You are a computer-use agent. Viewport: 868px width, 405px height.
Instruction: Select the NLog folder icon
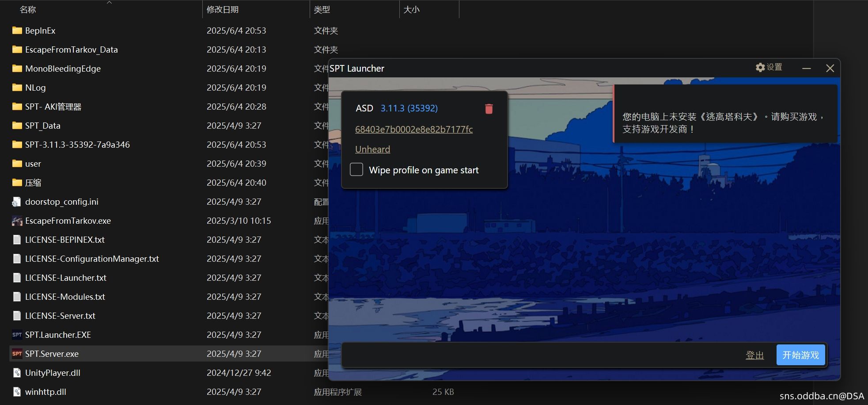tap(17, 88)
